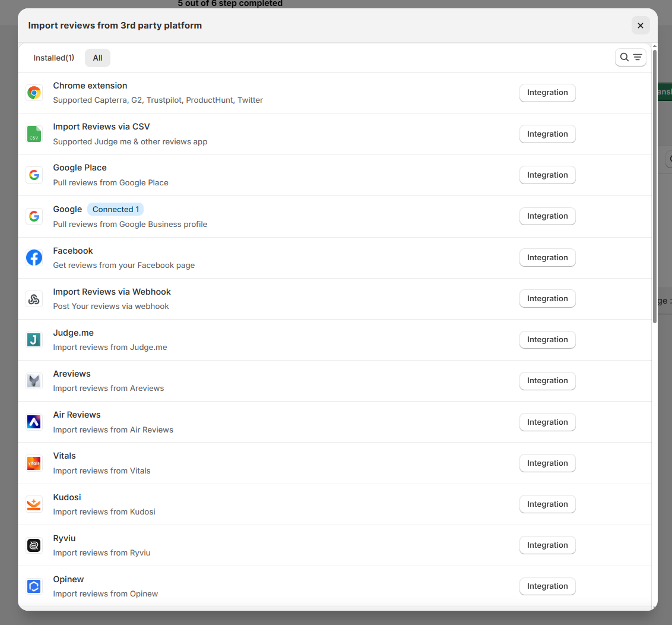The image size is (672, 625).
Task: Click the Kudosi logo icon
Action: point(34,504)
